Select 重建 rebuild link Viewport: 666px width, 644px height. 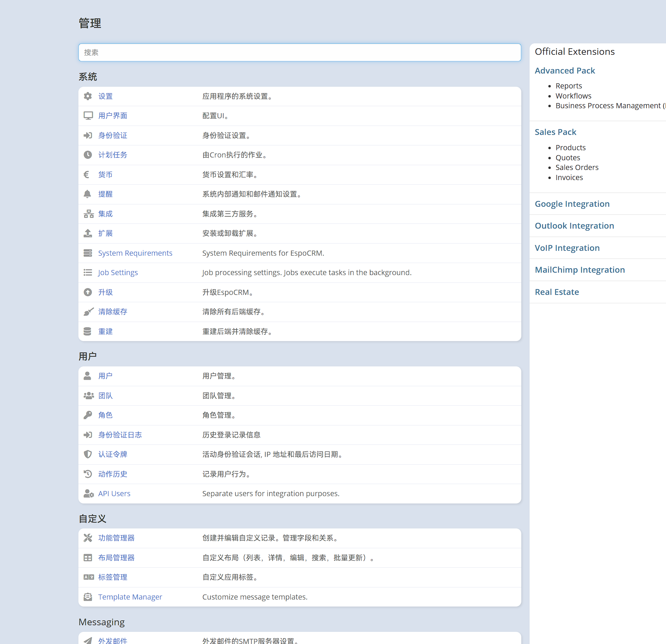[105, 331]
